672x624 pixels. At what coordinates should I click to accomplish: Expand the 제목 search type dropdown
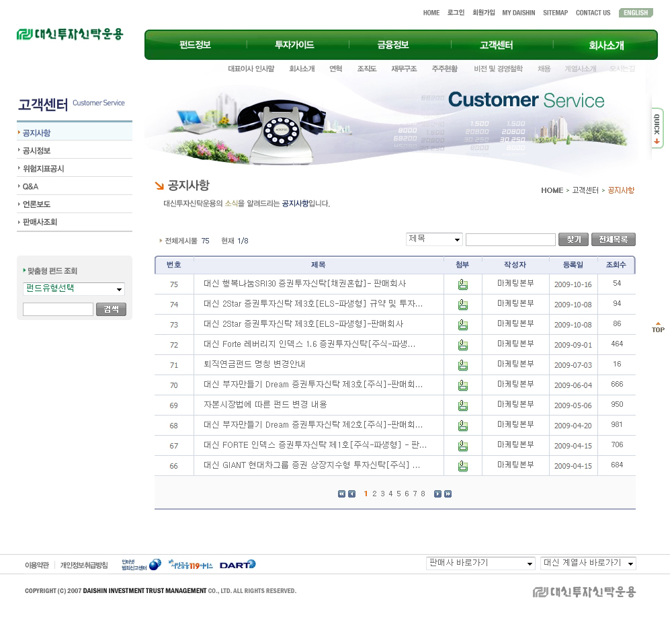[434, 239]
